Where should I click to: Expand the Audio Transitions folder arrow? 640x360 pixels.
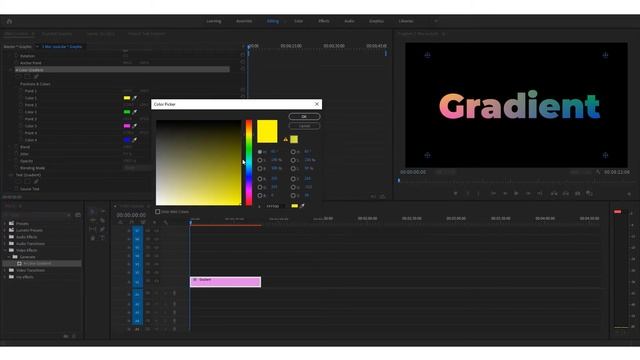(5, 244)
